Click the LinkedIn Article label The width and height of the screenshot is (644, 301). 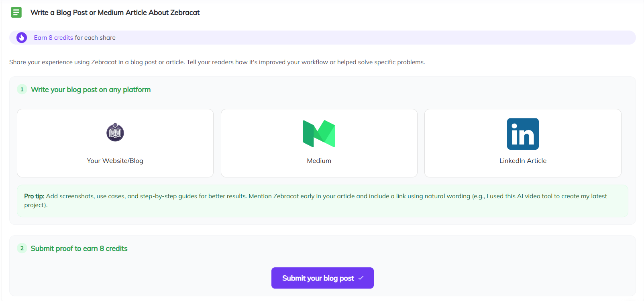click(523, 161)
